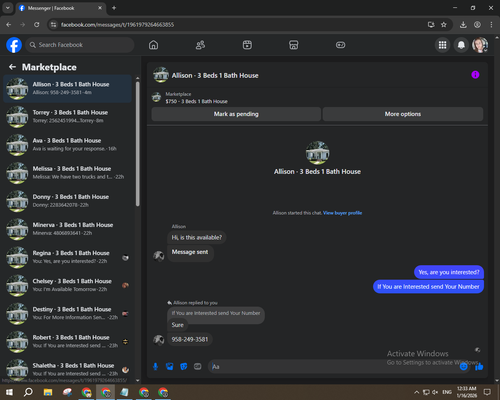View site information icon in address bar
Image resolution: width=500 pixels, height=400 pixels.
coord(53,25)
